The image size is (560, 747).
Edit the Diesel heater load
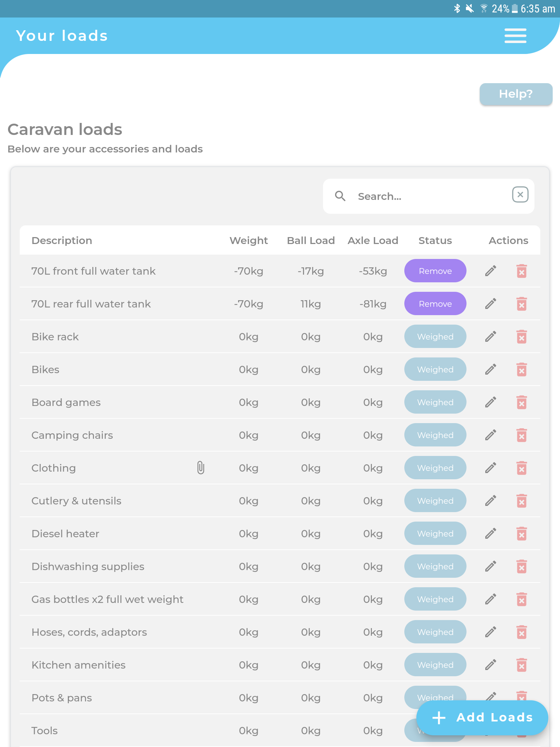pos(490,533)
